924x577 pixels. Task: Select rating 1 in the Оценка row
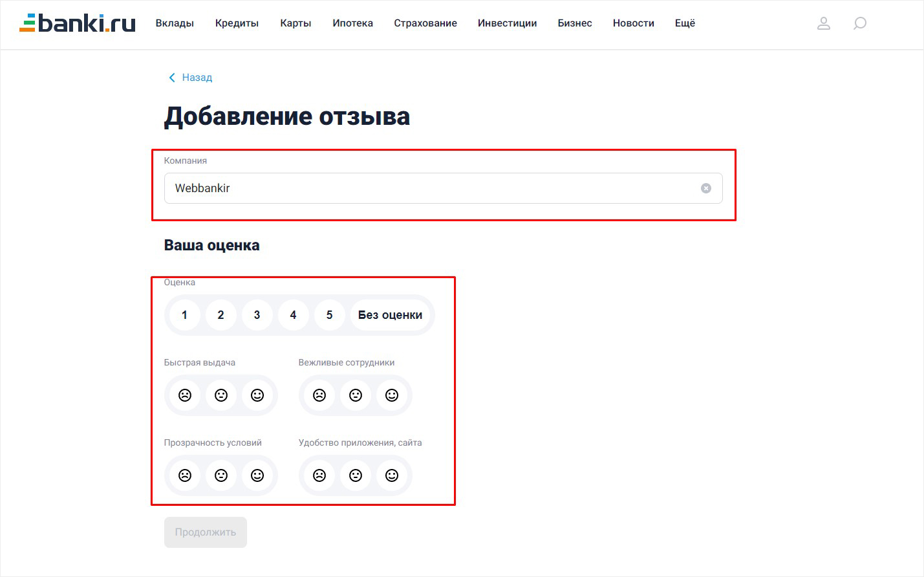coord(184,315)
